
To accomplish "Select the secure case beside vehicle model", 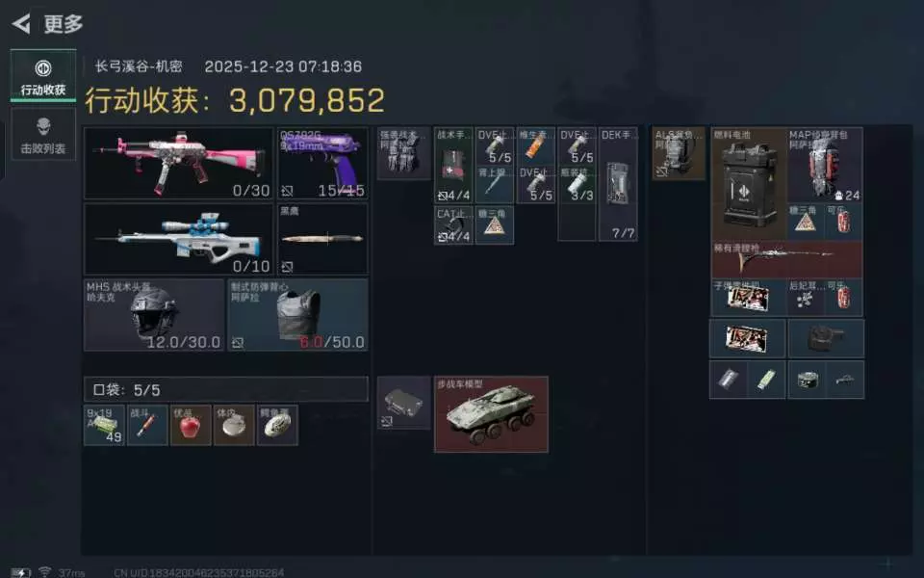I will tap(403, 403).
